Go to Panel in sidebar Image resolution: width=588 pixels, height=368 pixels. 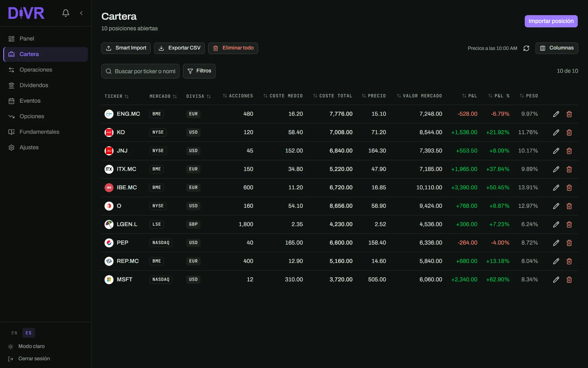click(x=46, y=39)
